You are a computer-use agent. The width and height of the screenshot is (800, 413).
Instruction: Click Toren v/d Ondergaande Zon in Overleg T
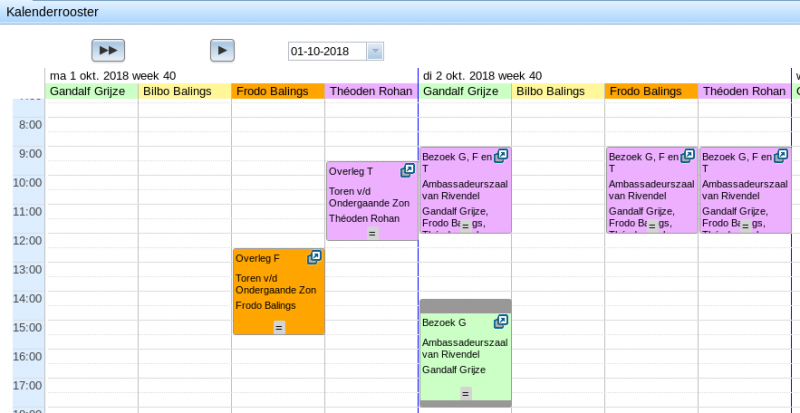point(369,197)
